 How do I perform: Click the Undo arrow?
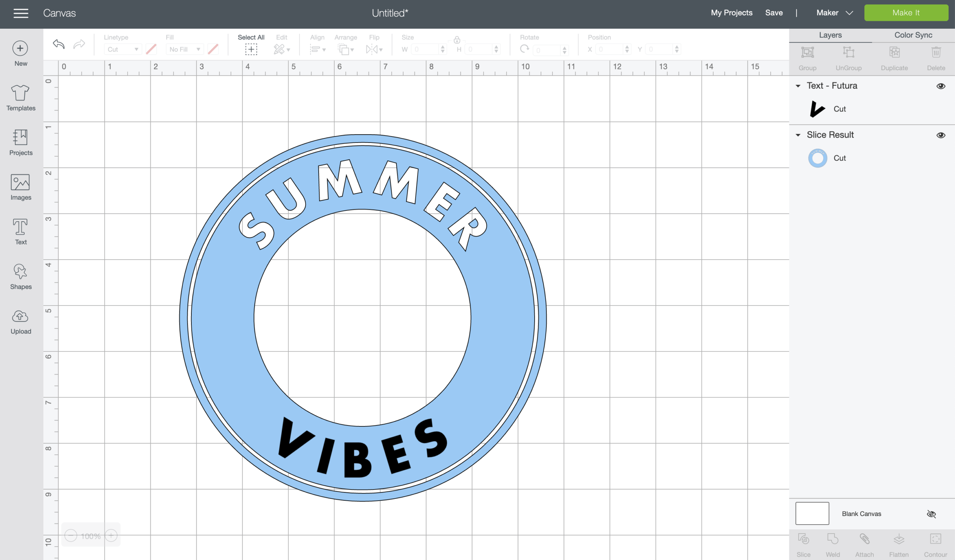(x=59, y=44)
